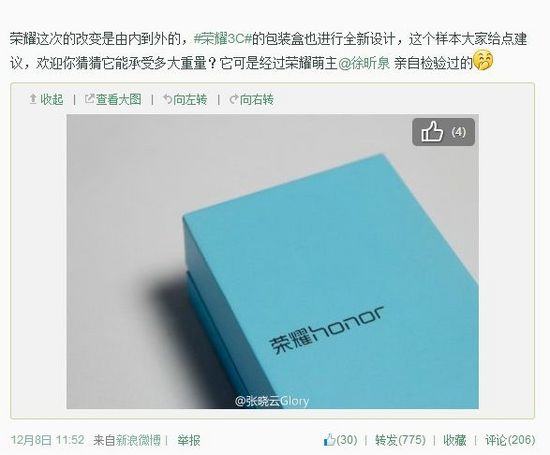
Task: Click the collapse arrow icon beside 收起
Action: click(x=33, y=99)
